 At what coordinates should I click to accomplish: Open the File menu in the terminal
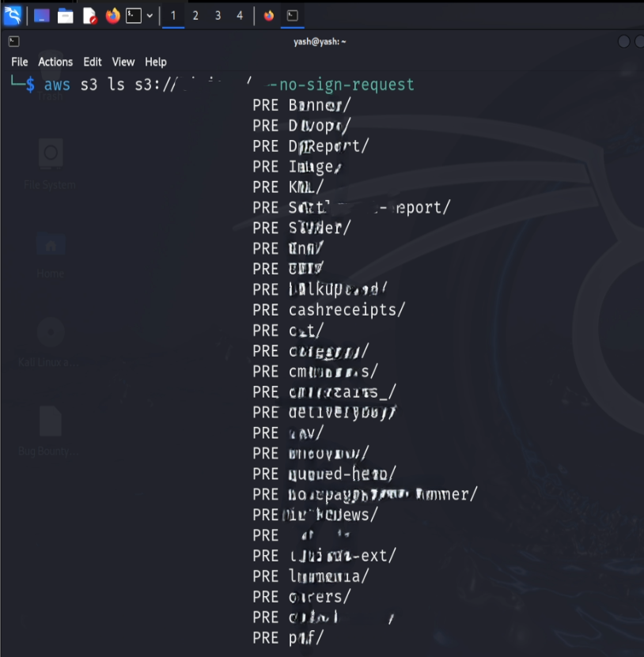(x=18, y=62)
